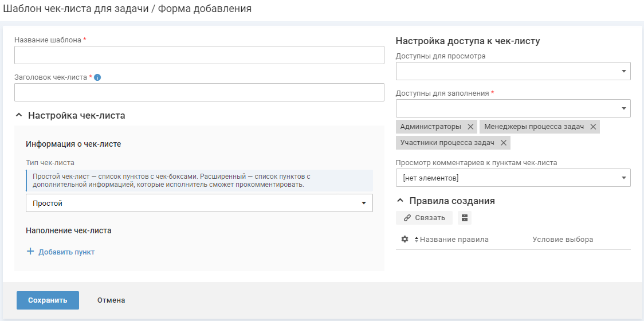Remove the Администраторы tag
The image size is (644, 321).
pos(470,127)
